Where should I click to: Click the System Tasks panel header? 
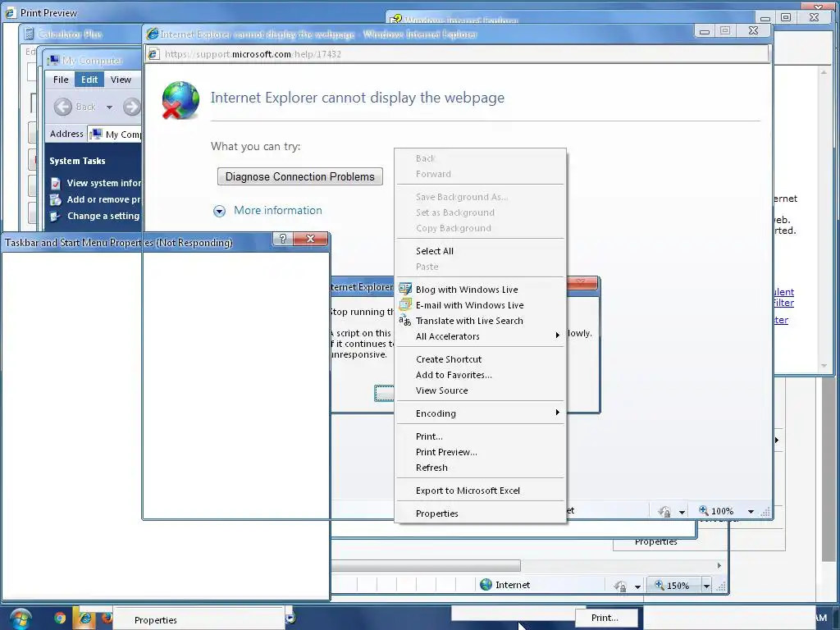[77, 161]
